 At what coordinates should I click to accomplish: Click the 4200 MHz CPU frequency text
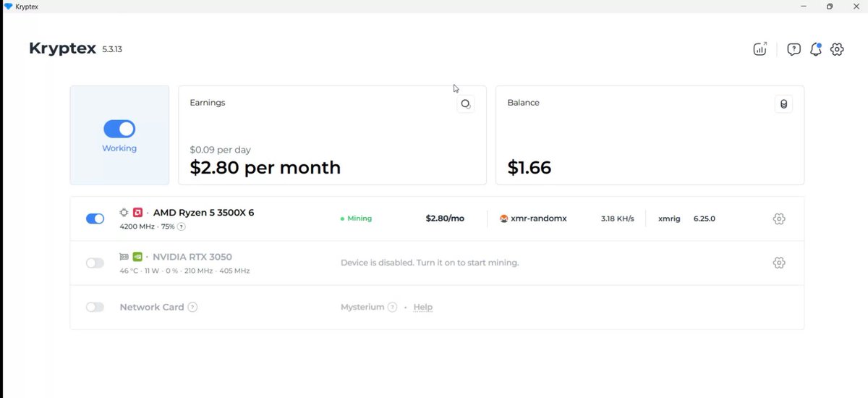(137, 226)
